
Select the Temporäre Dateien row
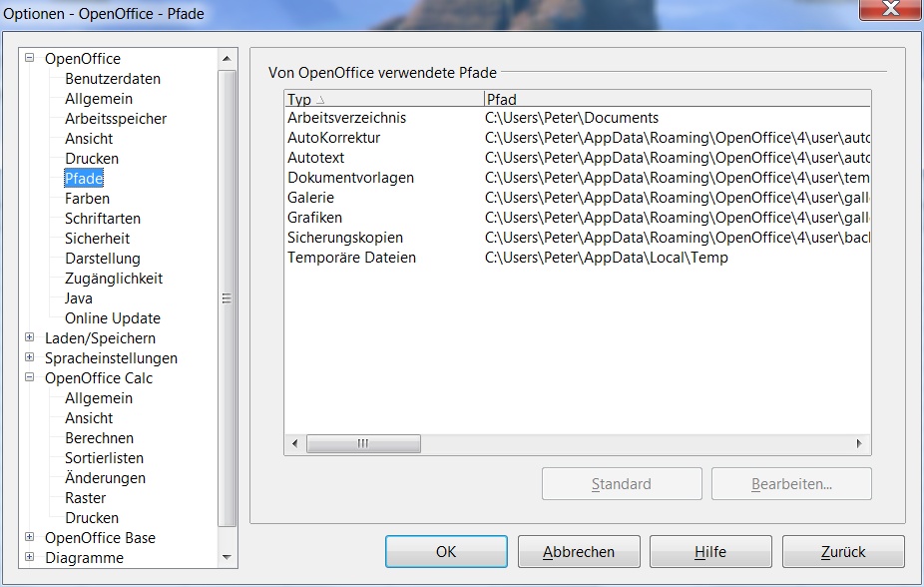[x=577, y=259]
